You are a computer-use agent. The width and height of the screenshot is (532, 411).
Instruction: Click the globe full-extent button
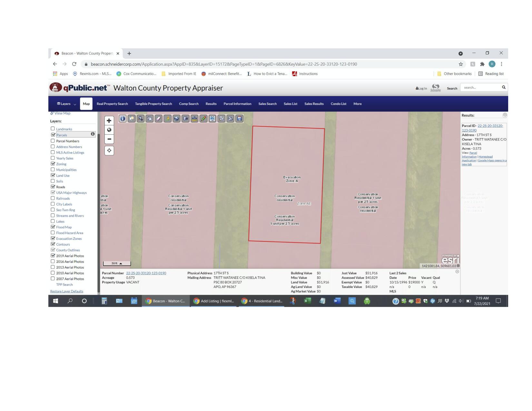coord(109,130)
